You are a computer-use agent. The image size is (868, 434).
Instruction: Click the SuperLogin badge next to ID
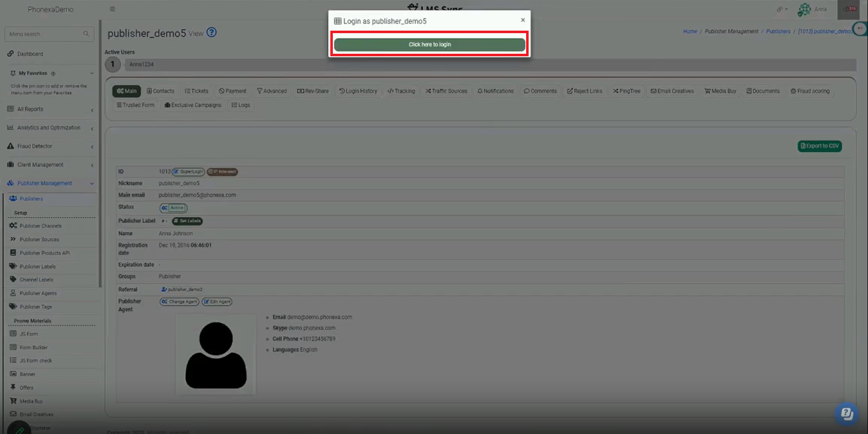[x=189, y=172]
